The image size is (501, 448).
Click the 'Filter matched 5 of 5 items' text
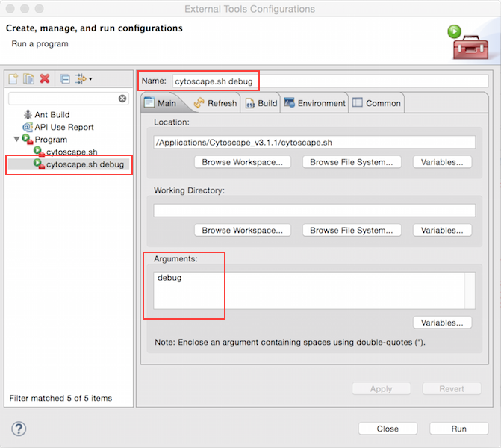pyautogui.click(x=60, y=399)
